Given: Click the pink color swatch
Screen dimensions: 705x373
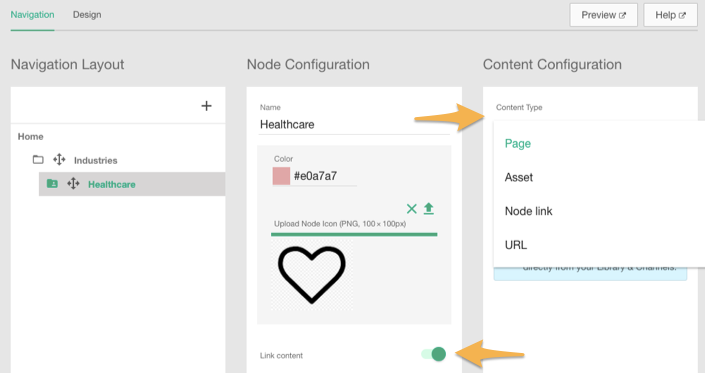Looking at the screenshot, I should click(281, 176).
